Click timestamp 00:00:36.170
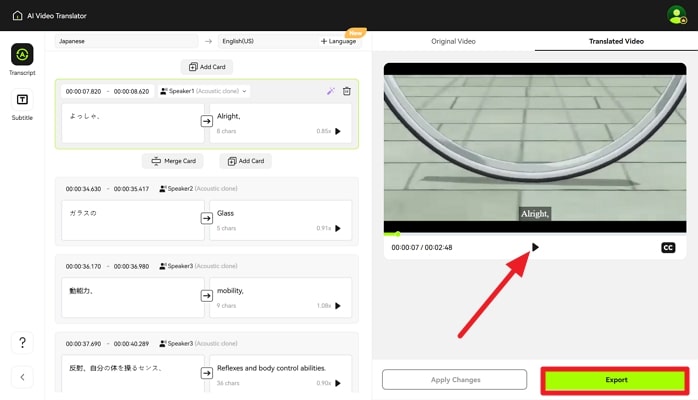This screenshot has width=698, height=400. click(x=83, y=266)
